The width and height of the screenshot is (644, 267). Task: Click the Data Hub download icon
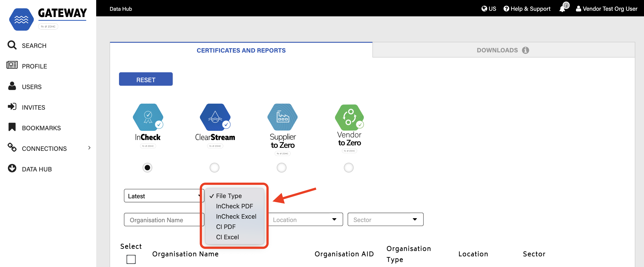coord(12,168)
